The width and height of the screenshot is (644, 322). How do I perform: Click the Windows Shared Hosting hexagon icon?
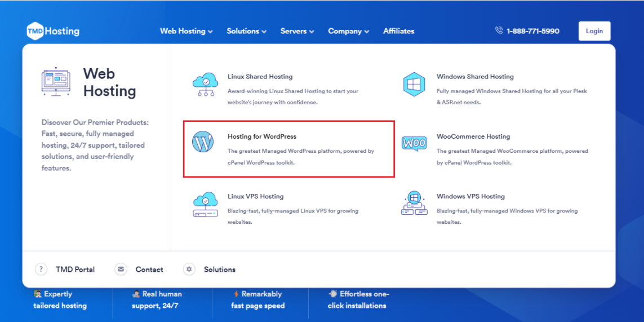(x=414, y=84)
